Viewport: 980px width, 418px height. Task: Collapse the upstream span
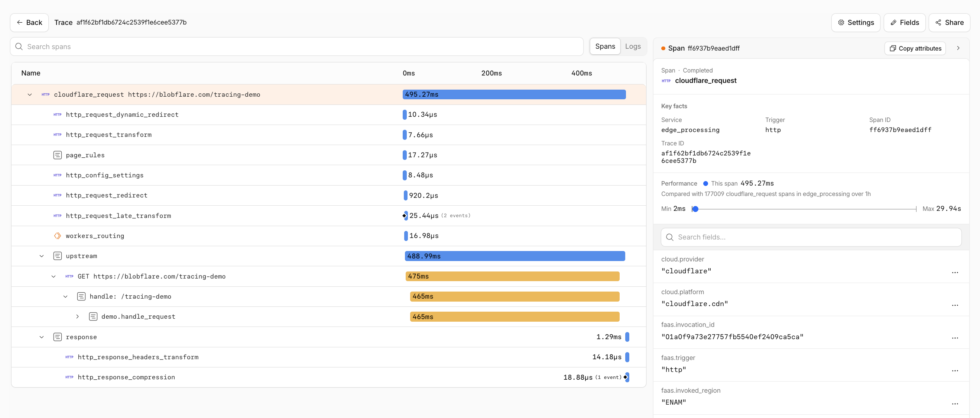(x=42, y=256)
